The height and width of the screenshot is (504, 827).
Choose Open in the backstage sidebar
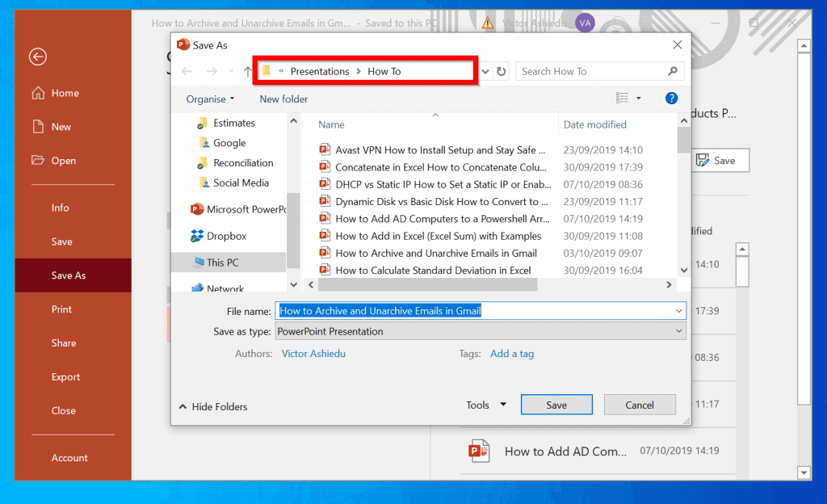pos(54,160)
